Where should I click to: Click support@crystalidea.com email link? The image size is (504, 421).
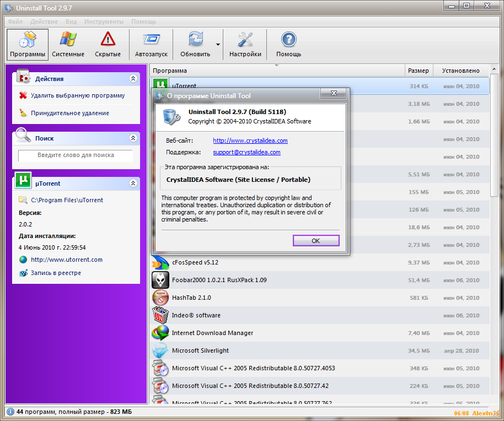pyautogui.click(x=246, y=152)
